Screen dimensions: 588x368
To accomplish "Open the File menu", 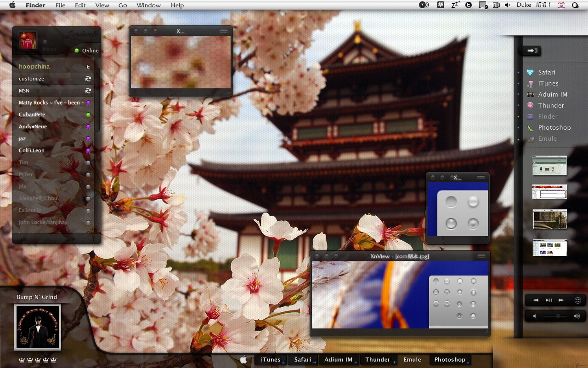I will 60,6.
